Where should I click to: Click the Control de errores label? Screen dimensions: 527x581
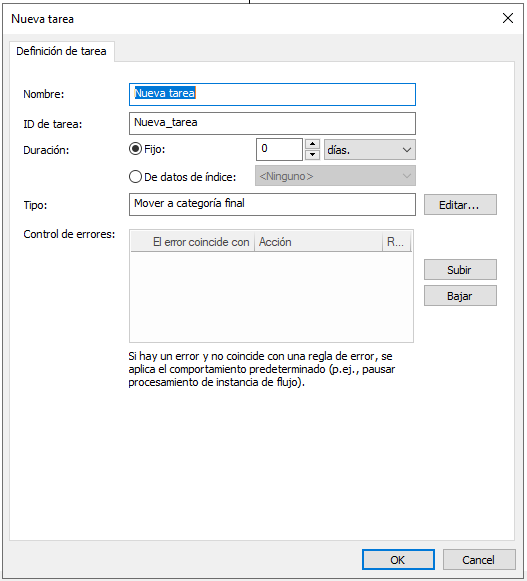click(x=69, y=234)
